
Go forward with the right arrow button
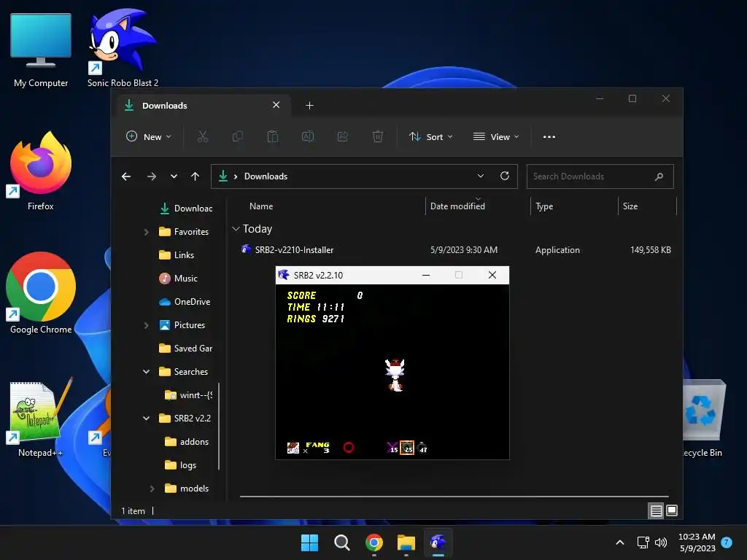pyautogui.click(x=152, y=176)
